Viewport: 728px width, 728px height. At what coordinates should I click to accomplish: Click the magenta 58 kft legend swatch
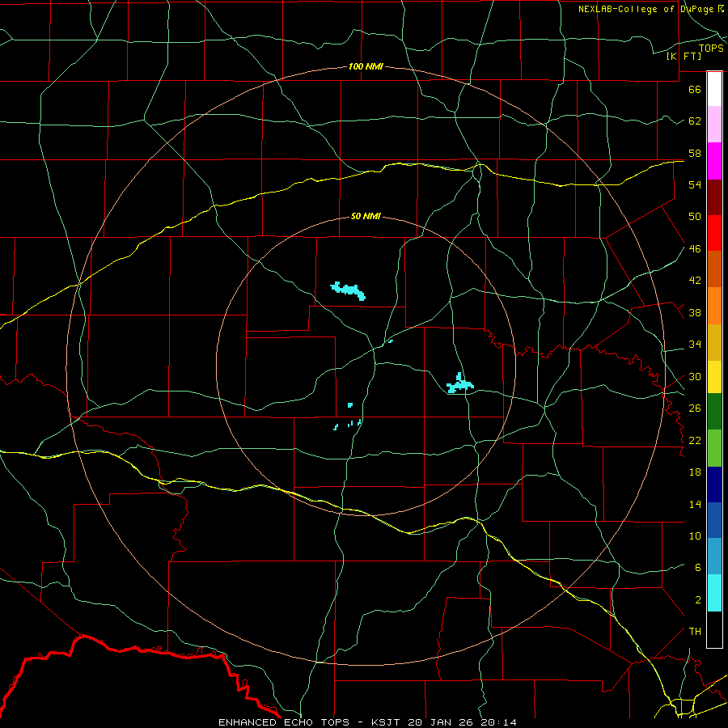click(714, 161)
